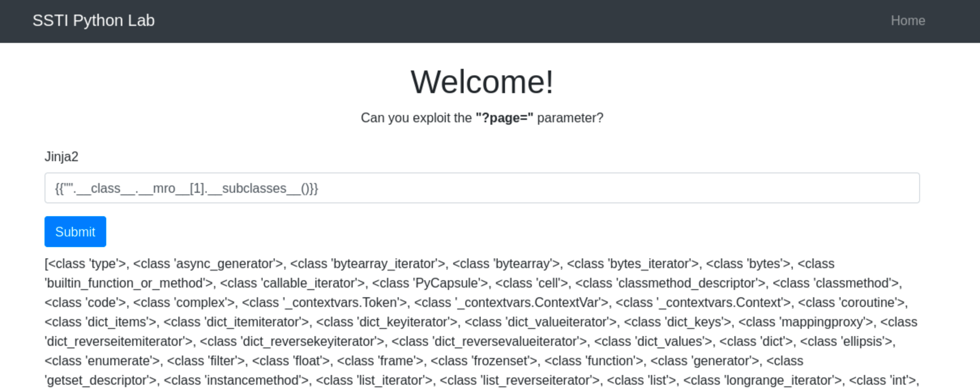
Task: Click the Welcome! heading
Action: [481, 82]
